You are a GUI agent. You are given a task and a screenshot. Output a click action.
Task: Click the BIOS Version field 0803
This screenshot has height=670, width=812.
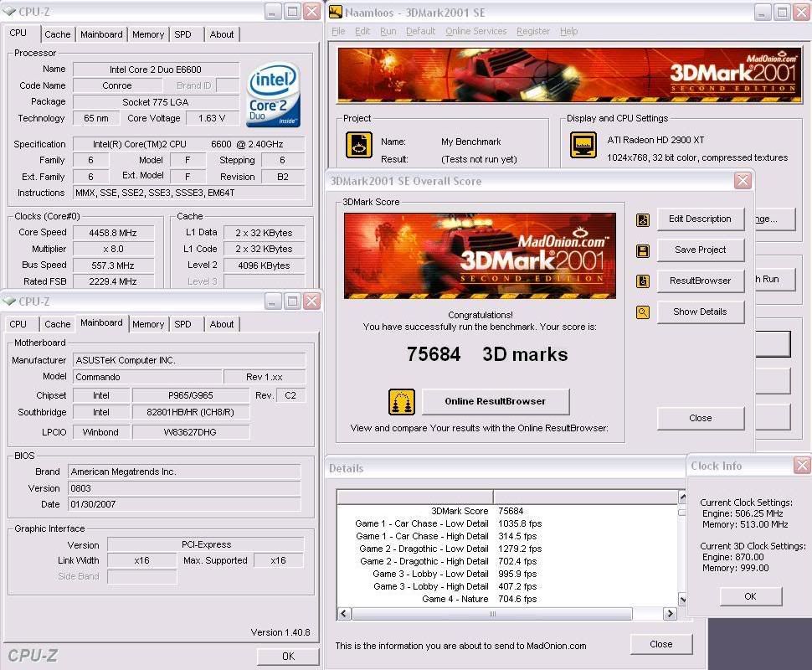pos(184,488)
